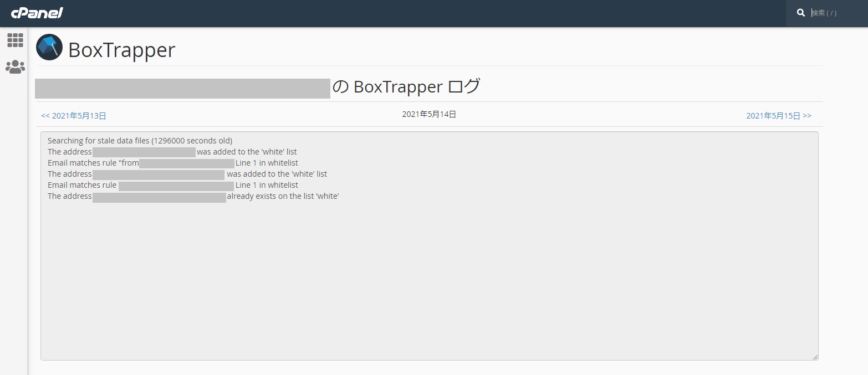The height and width of the screenshot is (375, 868).
Task: Click 'already exists on the list 'white'' text
Action: pyautogui.click(x=283, y=196)
